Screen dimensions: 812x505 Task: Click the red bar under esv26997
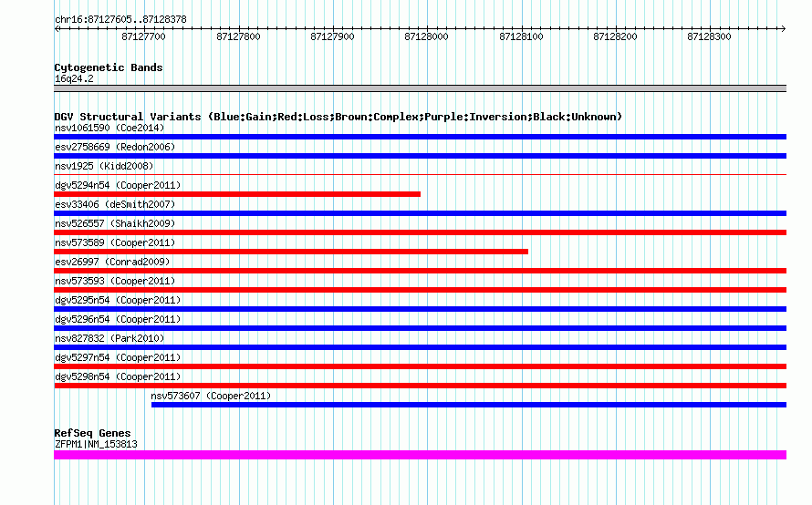pyautogui.click(x=420, y=271)
